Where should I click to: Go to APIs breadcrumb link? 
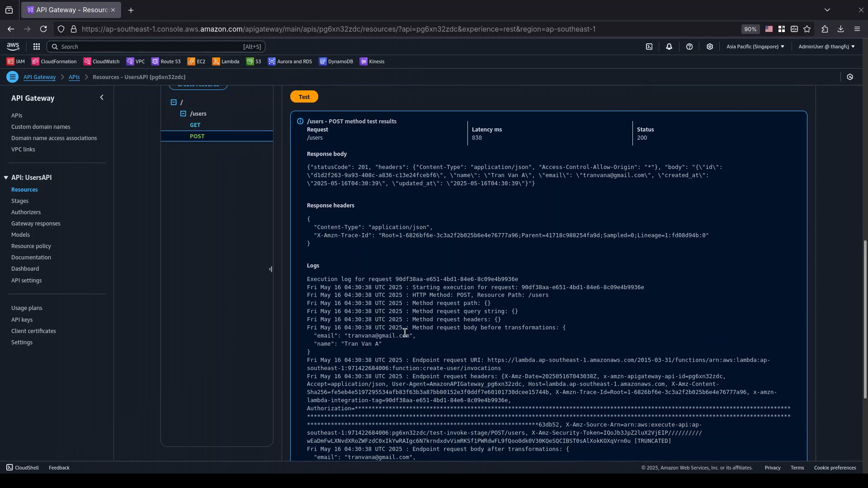tap(74, 77)
